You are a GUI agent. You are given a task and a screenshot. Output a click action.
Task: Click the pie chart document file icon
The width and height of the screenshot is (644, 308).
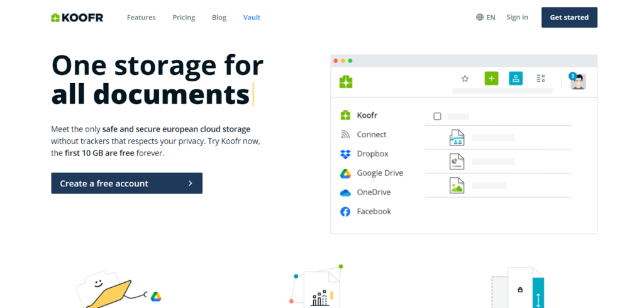[x=457, y=161]
